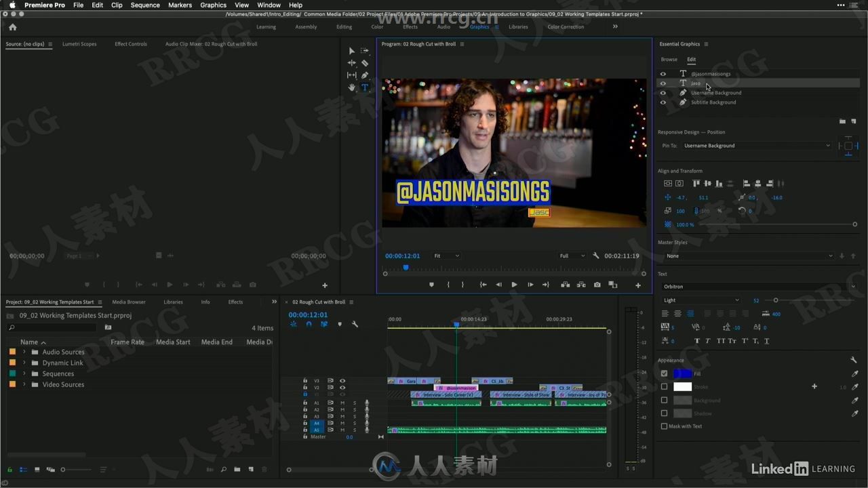
Task: Hide the Subtitle Background layer
Action: click(x=663, y=102)
